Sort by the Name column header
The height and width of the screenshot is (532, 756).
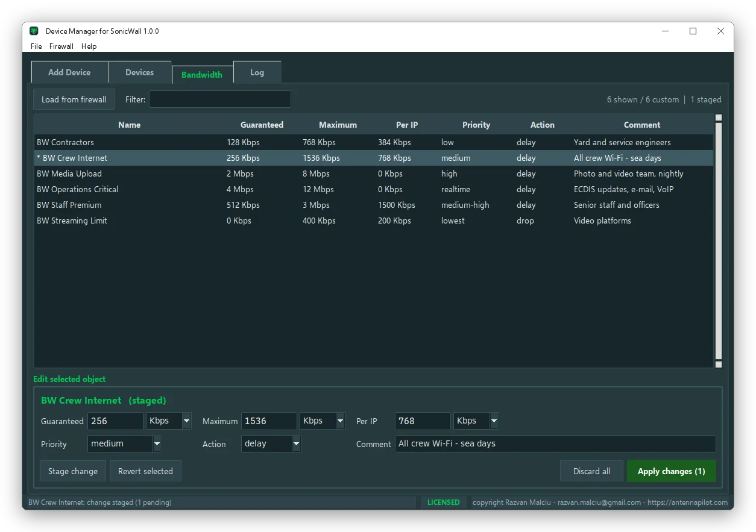129,125
